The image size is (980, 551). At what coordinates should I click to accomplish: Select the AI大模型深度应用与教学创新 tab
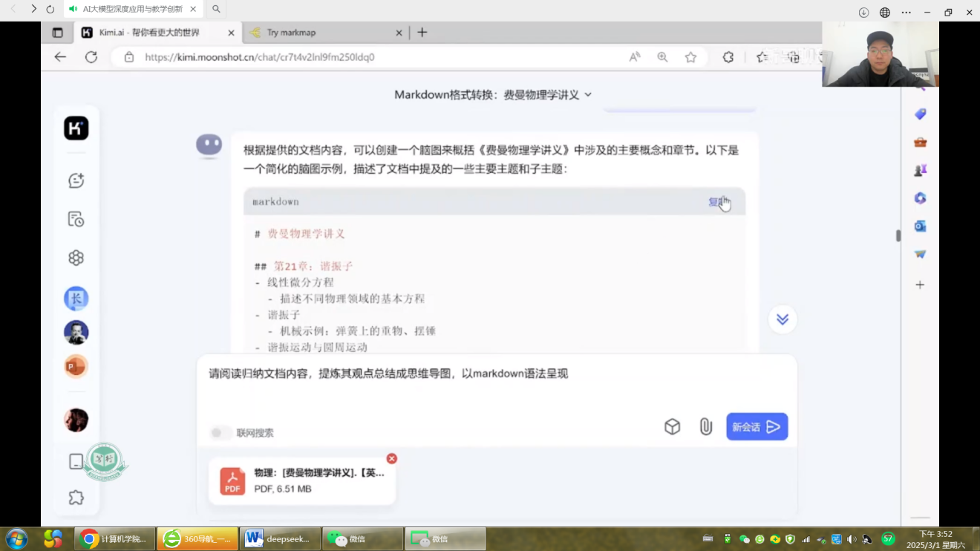[132, 9]
